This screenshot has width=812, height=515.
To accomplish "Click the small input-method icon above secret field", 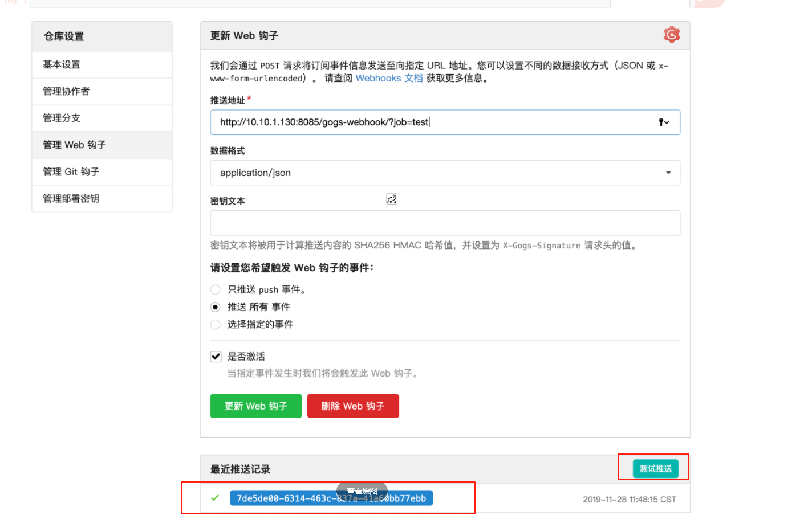I will 391,199.
